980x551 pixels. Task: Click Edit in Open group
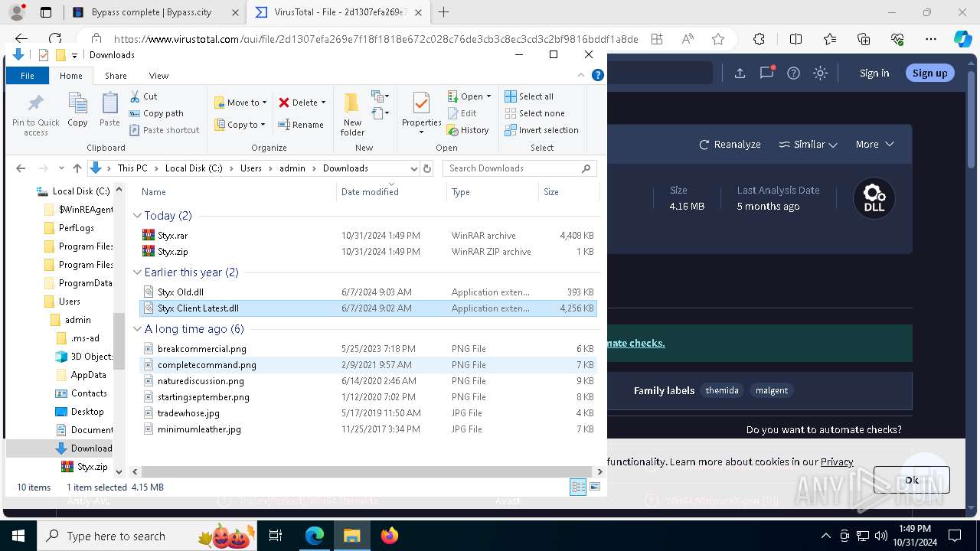(x=462, y=113)
